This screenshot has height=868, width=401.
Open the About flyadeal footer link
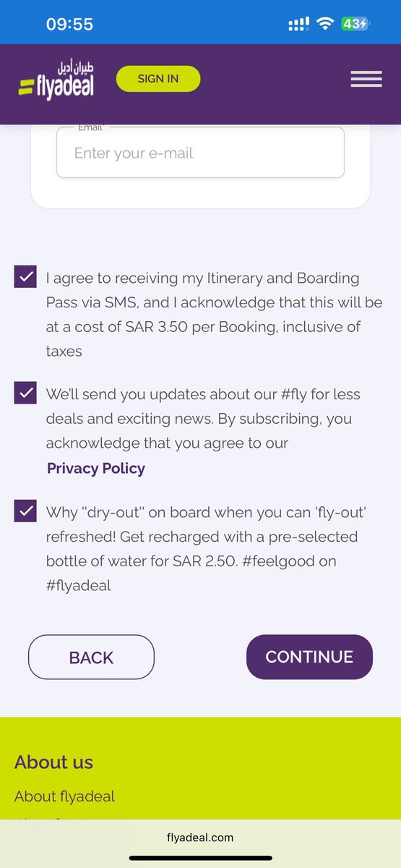pos(64,796)
